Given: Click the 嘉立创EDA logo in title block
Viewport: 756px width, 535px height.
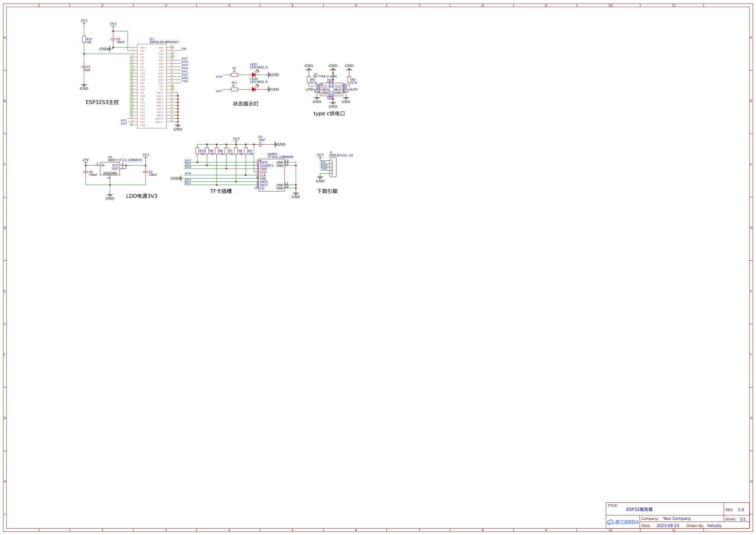Looking at the screenshot, I should tap(622, 522).
